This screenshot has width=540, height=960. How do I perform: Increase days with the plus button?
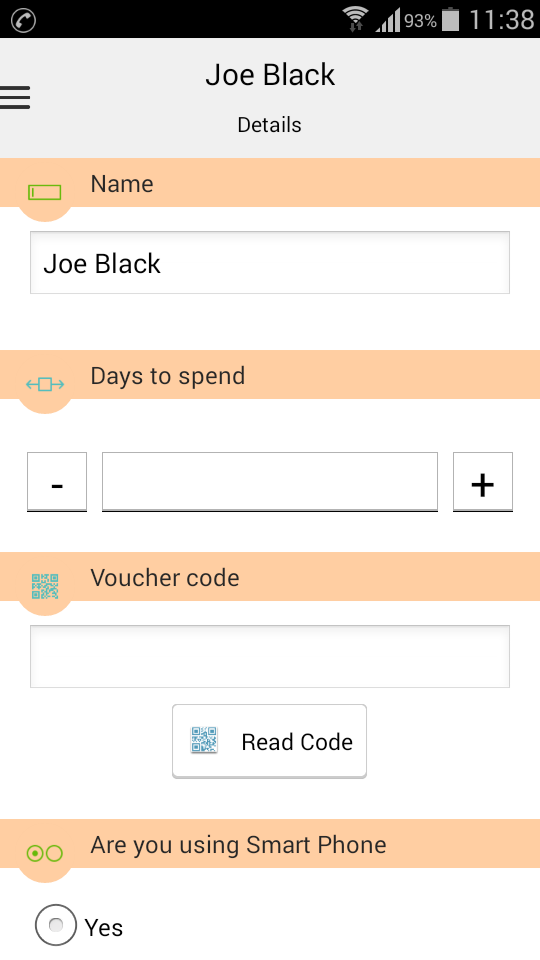coord(482,482)
